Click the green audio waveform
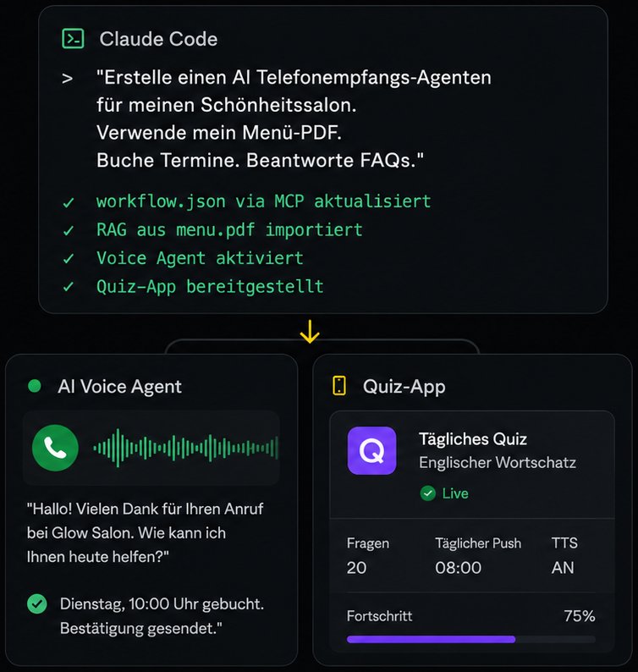 tap(185, 449)
